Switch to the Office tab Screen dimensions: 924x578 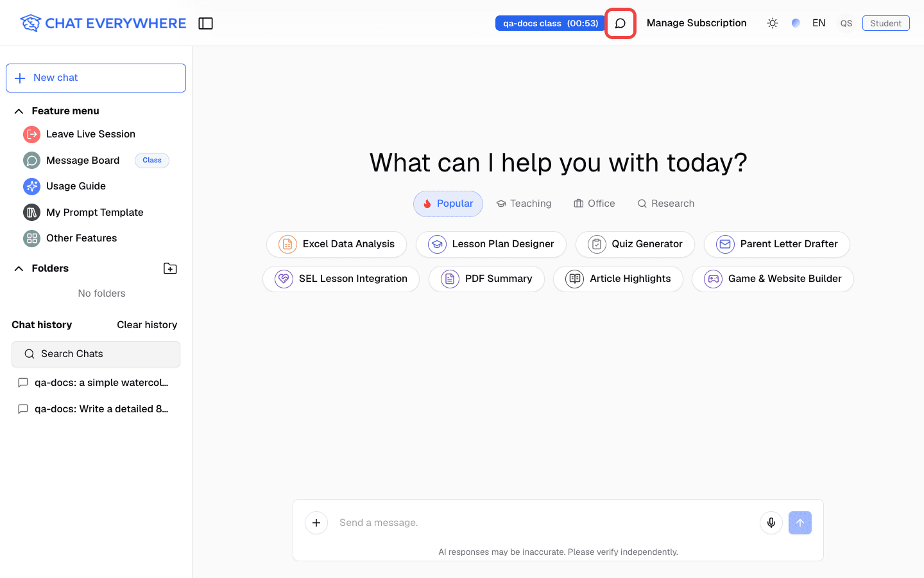(594, 204)
